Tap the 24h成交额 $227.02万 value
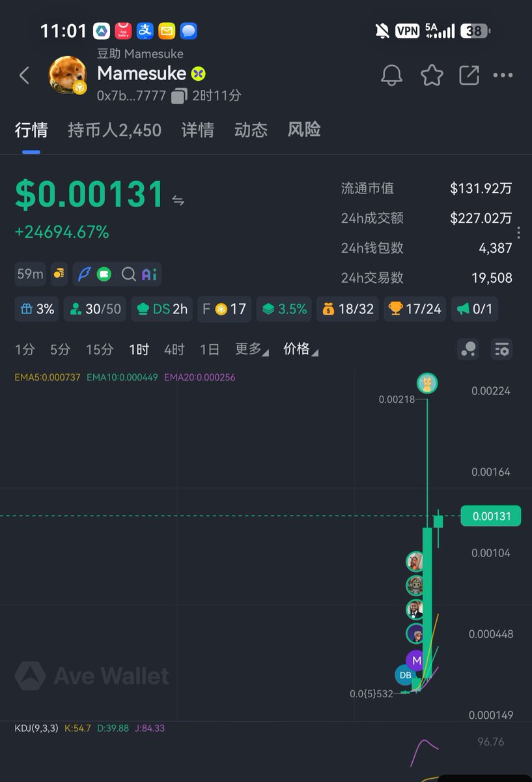The width and height of the screenshot is (532, 782). point(481,218)
